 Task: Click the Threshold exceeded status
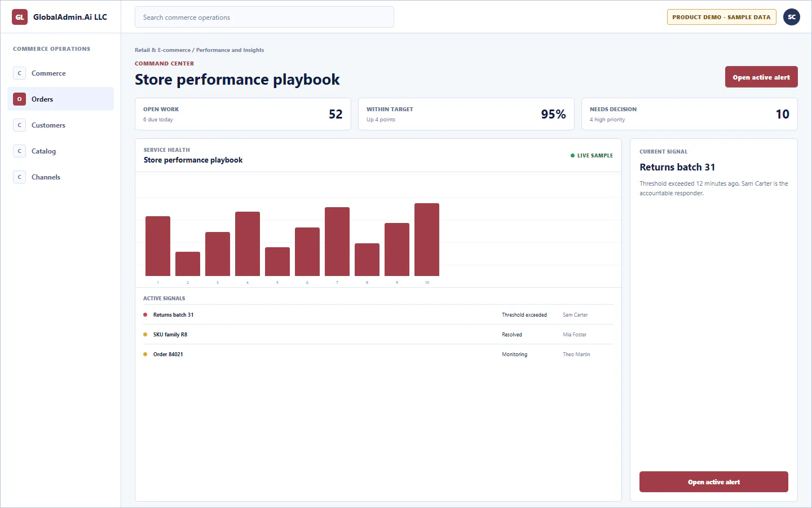pyautogui.click(x=524, y=315)
